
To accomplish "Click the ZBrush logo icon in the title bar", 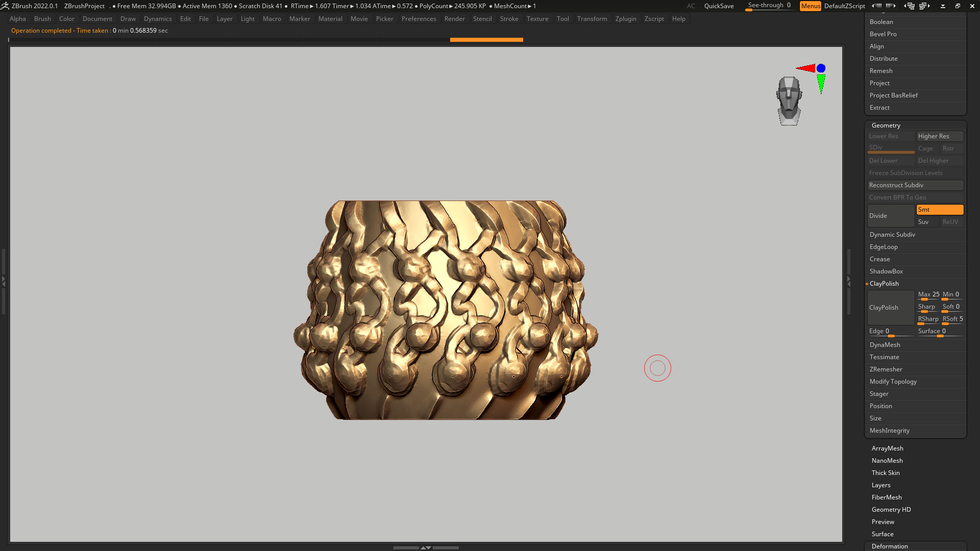I will pyautogui.click(x=5, y=6).
